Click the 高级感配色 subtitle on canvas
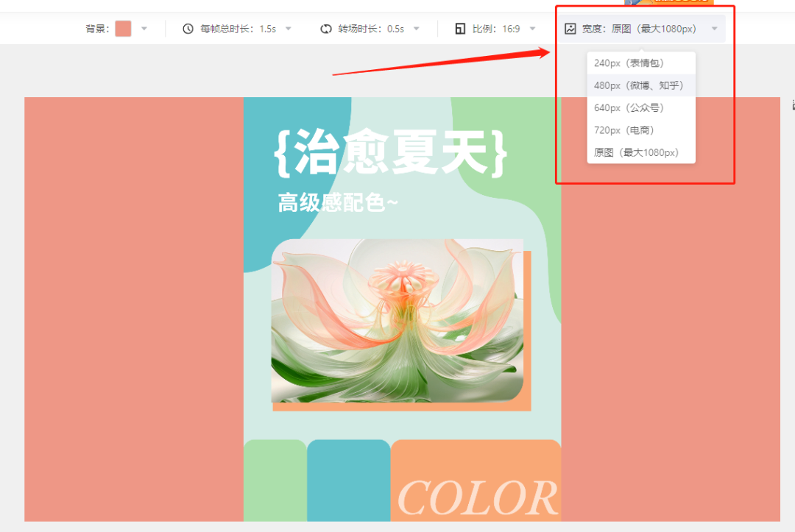 point(337,202)
